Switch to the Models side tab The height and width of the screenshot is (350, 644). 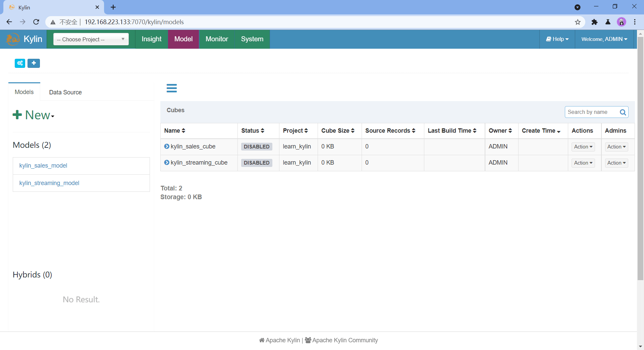click(24, 92)
